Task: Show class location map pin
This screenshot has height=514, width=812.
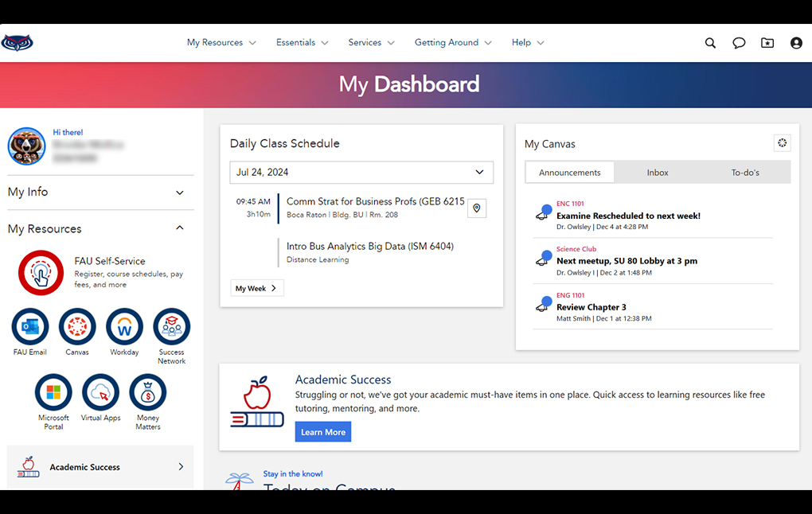Action: 477,208
